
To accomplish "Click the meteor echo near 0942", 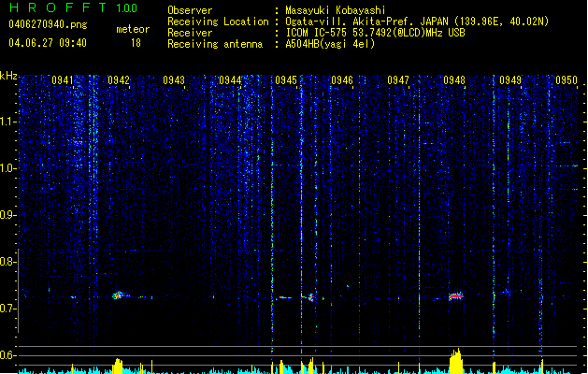I will 120,295.
